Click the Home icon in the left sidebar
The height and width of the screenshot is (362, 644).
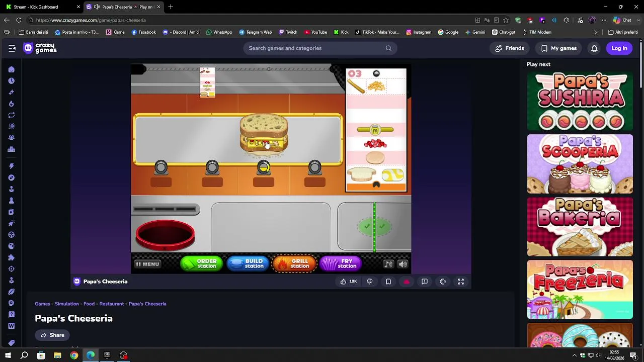tap(12, 69)
